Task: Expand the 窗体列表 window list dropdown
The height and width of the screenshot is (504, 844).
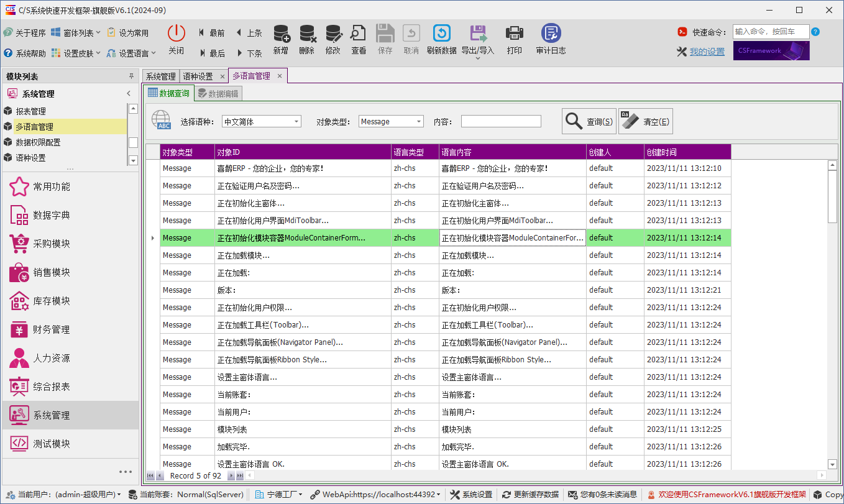Action: tap(76, 33)
